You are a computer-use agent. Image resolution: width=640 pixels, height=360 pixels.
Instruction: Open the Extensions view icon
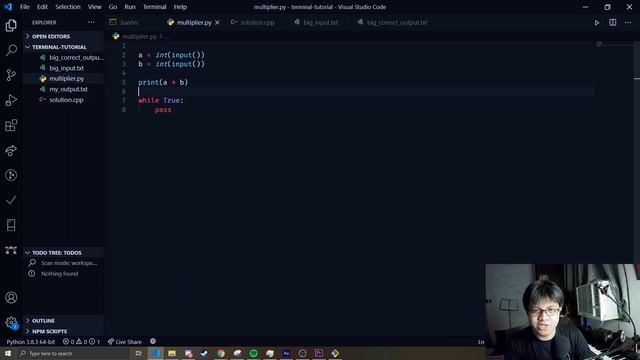click(11, 125)
